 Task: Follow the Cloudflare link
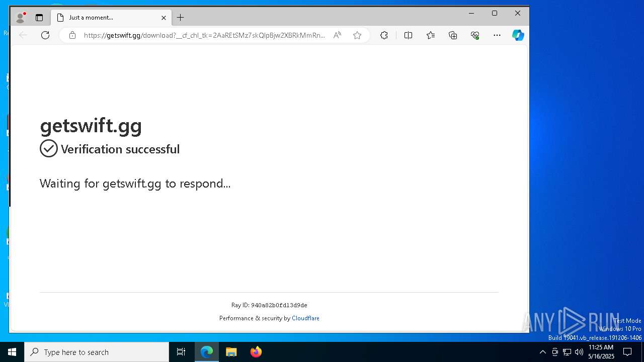click(x=305, y=318)
